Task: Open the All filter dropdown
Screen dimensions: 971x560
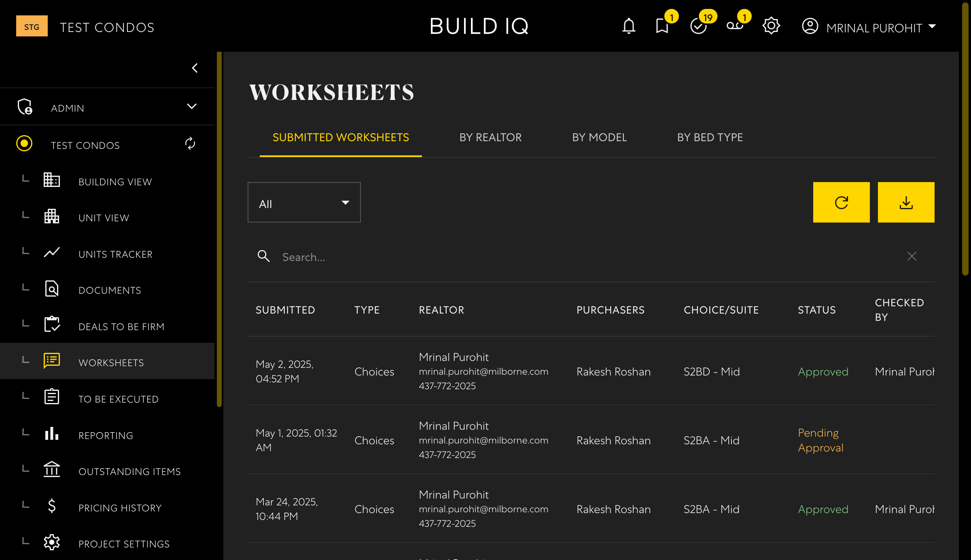Action: tap(304, 202)
